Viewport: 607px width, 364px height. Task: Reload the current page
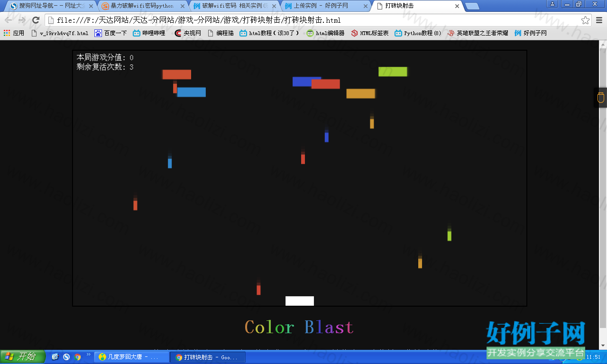[36, 20]
